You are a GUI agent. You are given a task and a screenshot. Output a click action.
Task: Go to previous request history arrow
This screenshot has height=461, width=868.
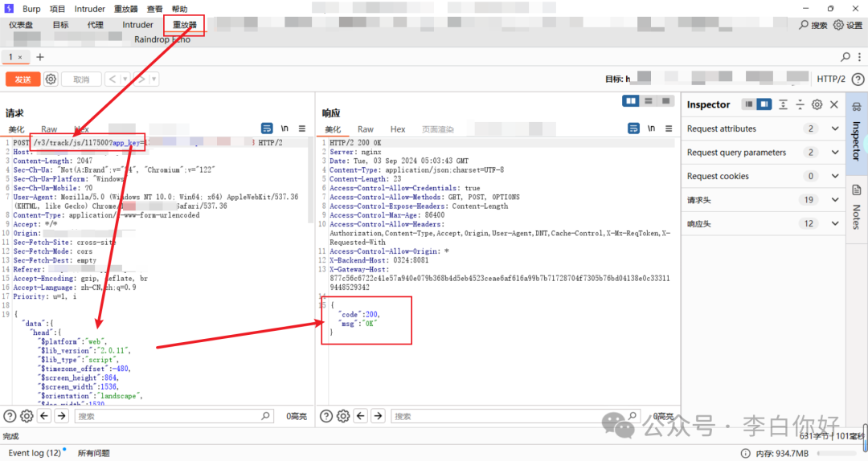point(113,80)
